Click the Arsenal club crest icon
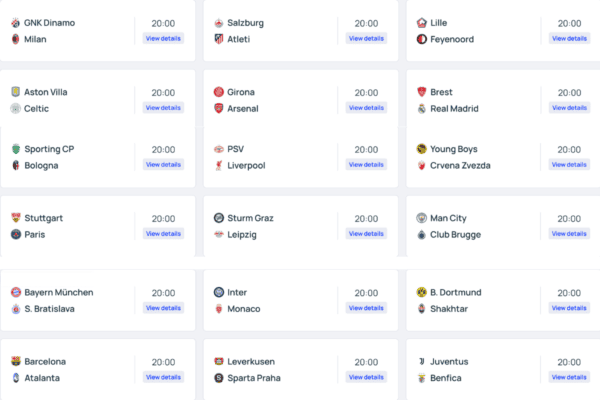 click(x=218, y=108)
